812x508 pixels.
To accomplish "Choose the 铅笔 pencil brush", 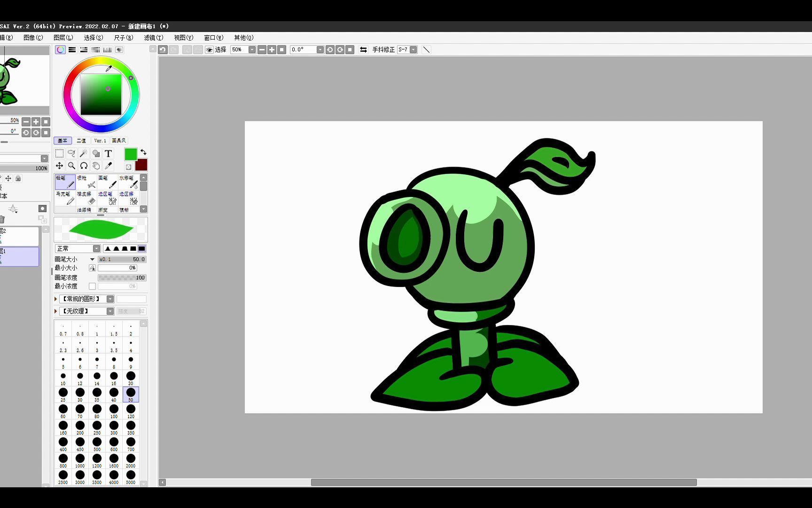I will coord(65,182).
